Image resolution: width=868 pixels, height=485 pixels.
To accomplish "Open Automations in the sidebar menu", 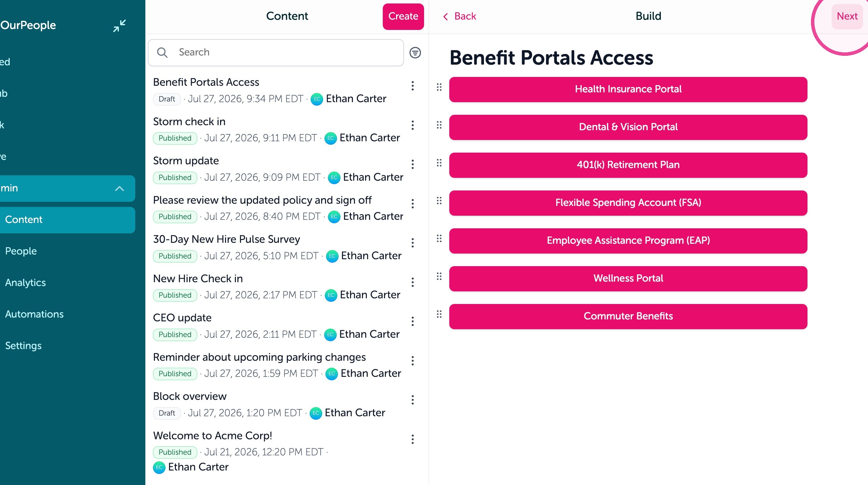I will [x=34, y=314].
